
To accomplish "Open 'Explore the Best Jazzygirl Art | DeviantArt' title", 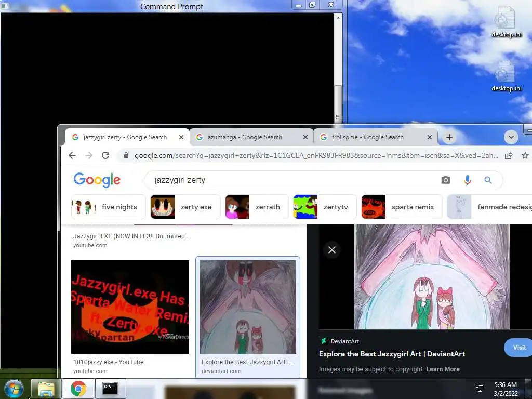I will [392, 354].
